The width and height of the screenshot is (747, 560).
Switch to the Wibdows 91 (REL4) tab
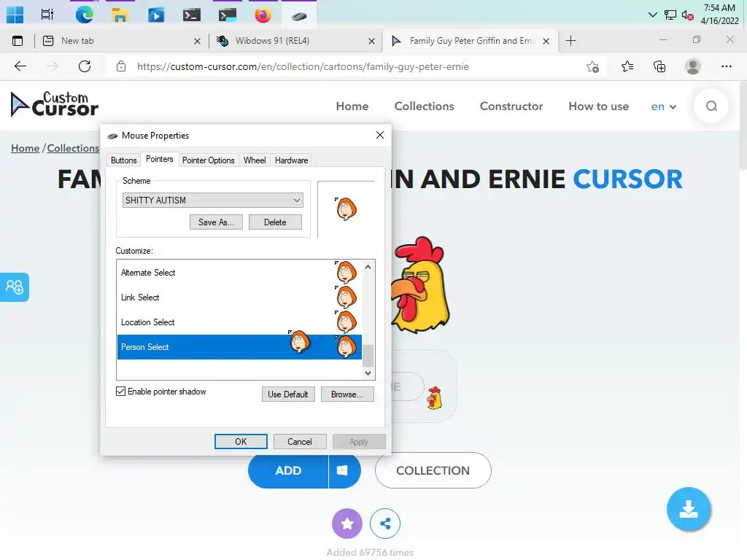295,41
